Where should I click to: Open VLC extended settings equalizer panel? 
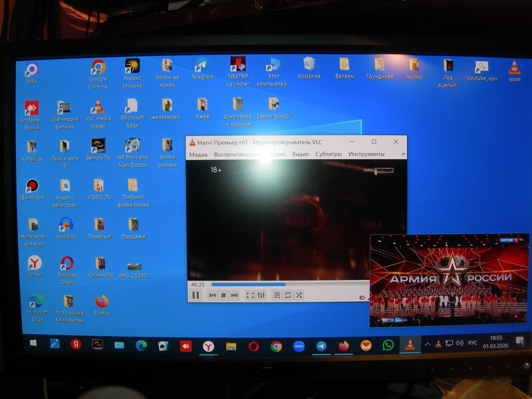coord(261,295)
